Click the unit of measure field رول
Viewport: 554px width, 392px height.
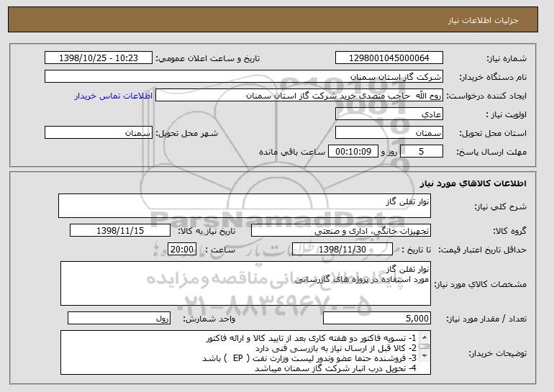119,318
